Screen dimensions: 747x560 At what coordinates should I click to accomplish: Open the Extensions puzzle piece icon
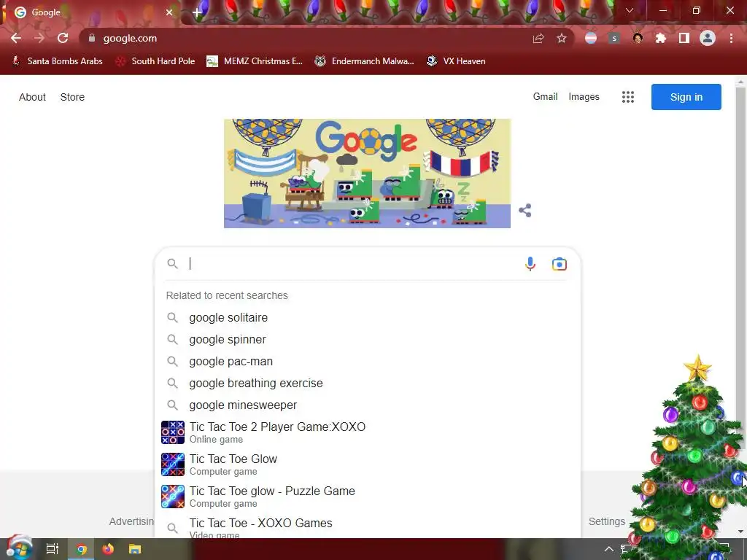click(x=660, y=38)
